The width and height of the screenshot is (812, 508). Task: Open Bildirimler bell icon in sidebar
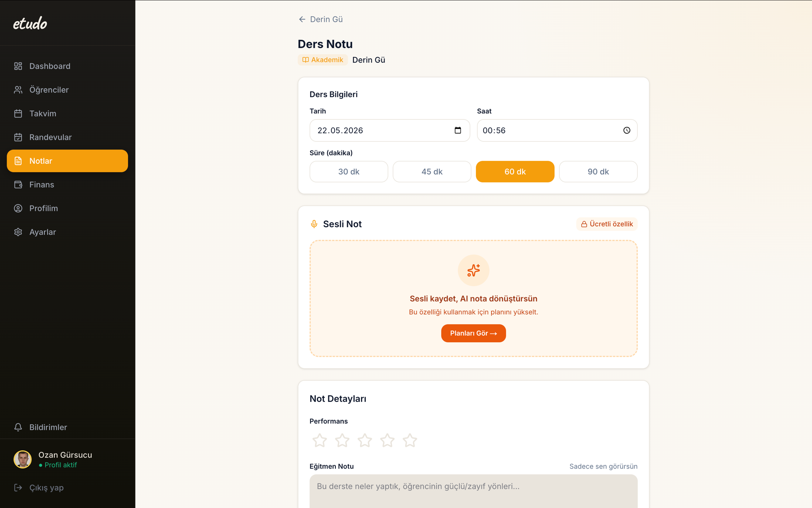(x=18, y=427)
